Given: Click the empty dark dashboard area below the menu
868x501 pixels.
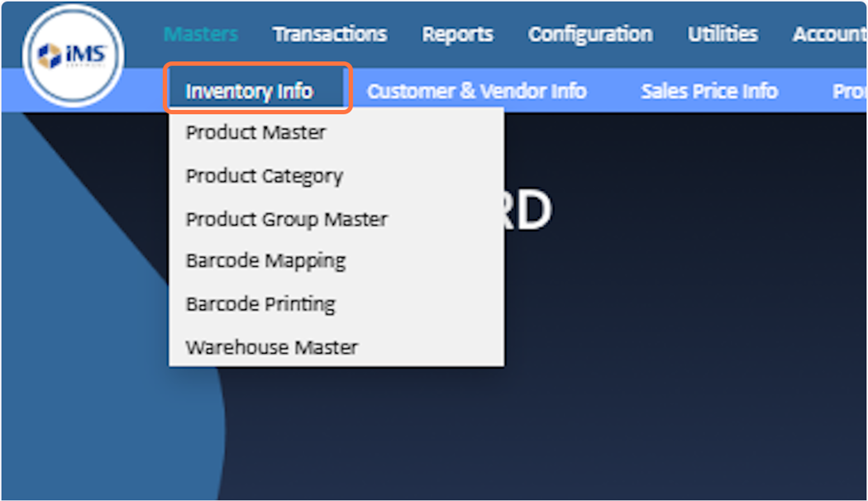Looking at the screenshot, I should coord(579,397).
